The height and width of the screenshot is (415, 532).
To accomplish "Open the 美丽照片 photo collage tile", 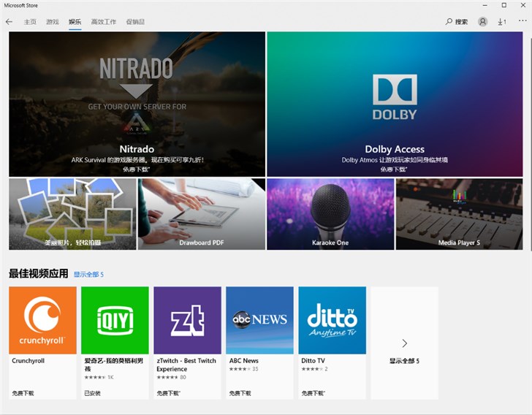I will pos(72,214).
